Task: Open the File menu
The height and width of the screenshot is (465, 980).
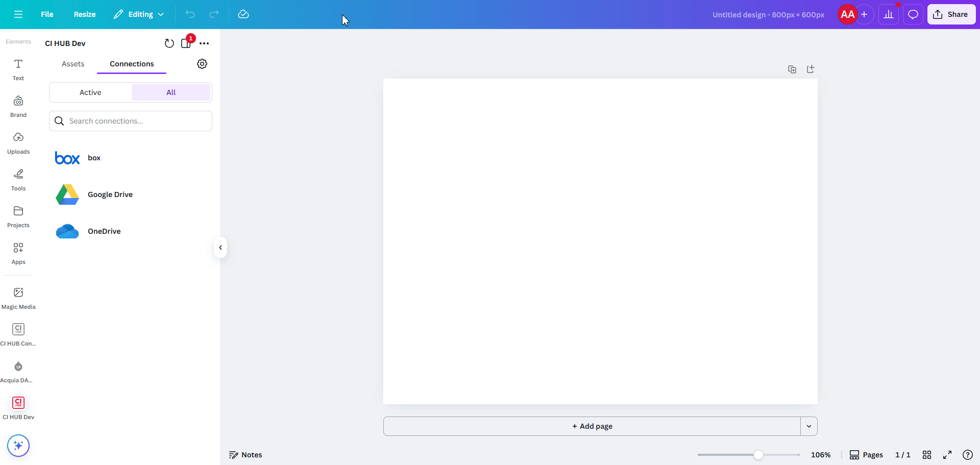Action: [x=47, y=14]
